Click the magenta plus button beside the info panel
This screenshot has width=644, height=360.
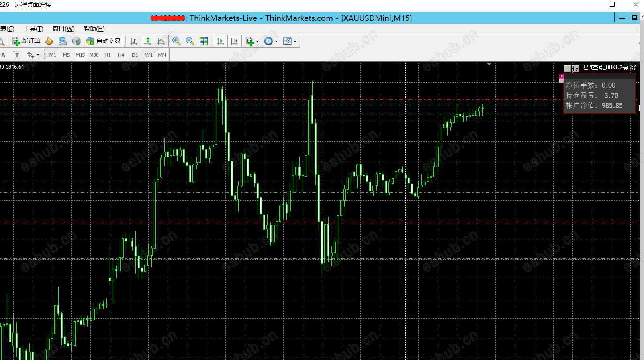561,76
